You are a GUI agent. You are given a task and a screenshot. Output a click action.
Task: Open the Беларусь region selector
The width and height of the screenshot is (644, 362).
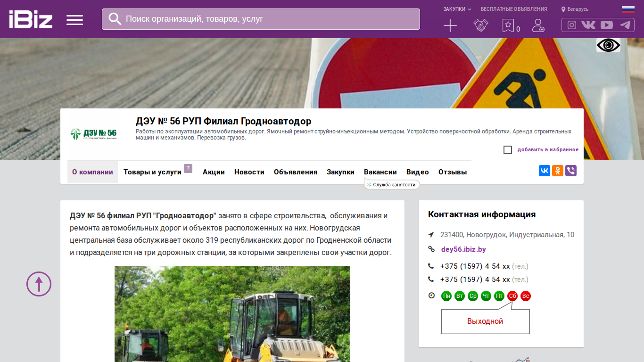tap(575, 9)
